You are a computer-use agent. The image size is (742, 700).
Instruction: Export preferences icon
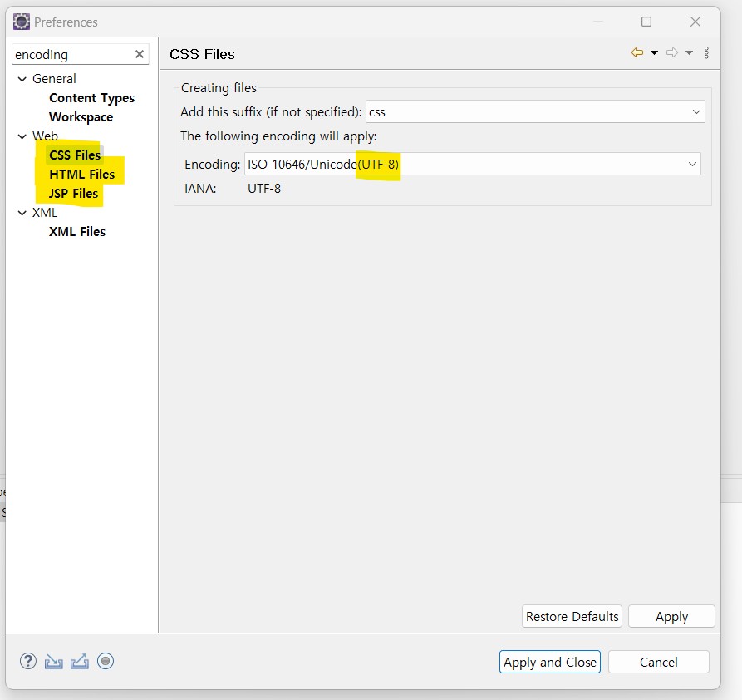point(80,661)
